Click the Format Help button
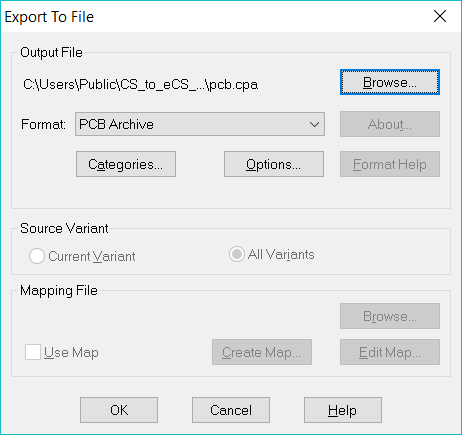 pyautogui.click(x=390, y=164)
